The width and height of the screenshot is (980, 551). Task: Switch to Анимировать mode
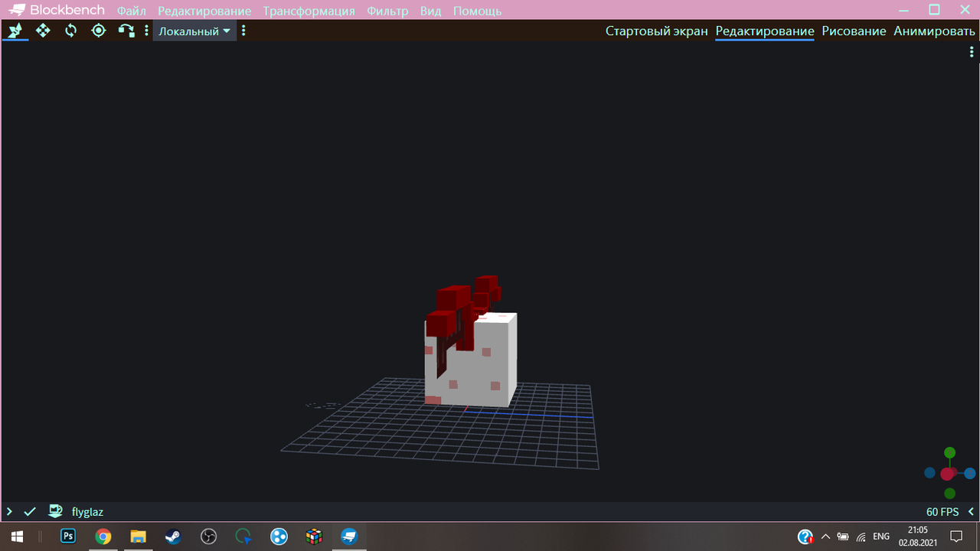(934, 31)
